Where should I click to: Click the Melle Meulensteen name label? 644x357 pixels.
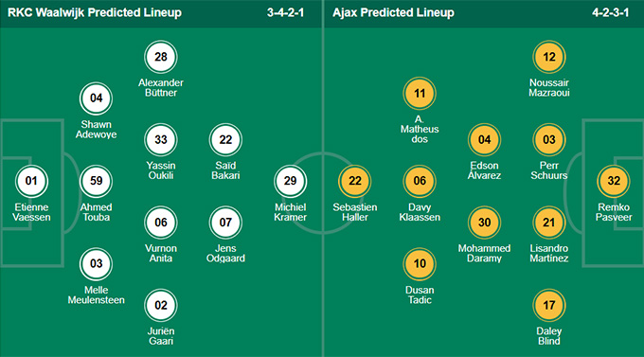point(96,295)
